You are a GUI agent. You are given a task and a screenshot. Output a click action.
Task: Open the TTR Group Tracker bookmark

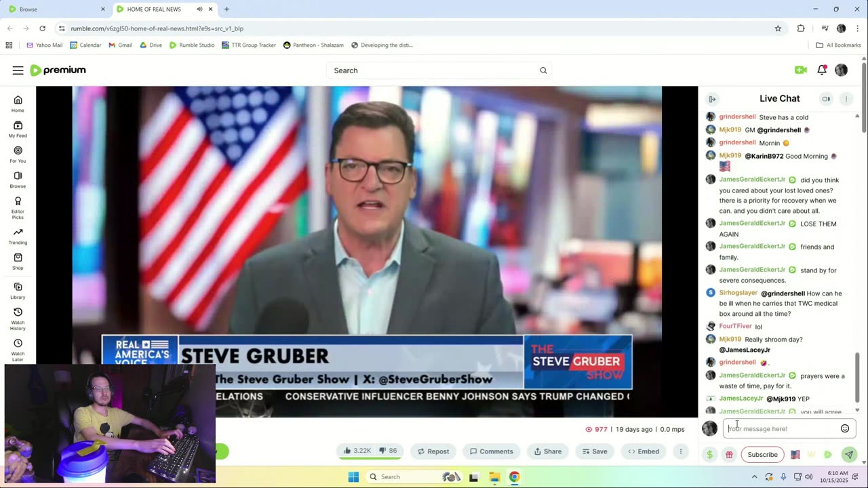point(249,45)
